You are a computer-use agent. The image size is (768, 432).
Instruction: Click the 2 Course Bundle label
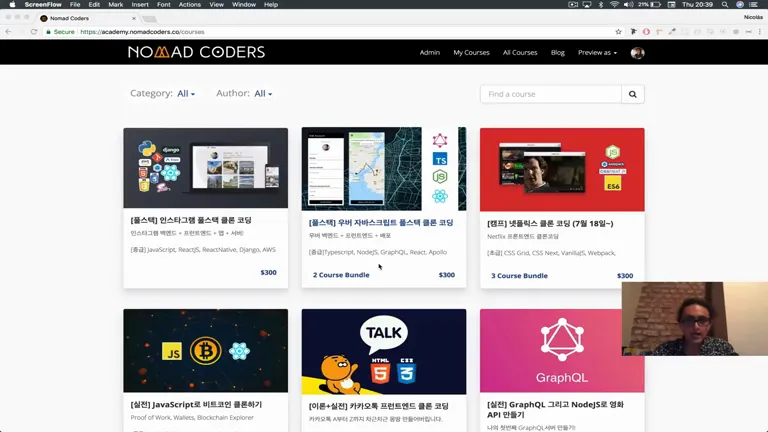[341, 275]
